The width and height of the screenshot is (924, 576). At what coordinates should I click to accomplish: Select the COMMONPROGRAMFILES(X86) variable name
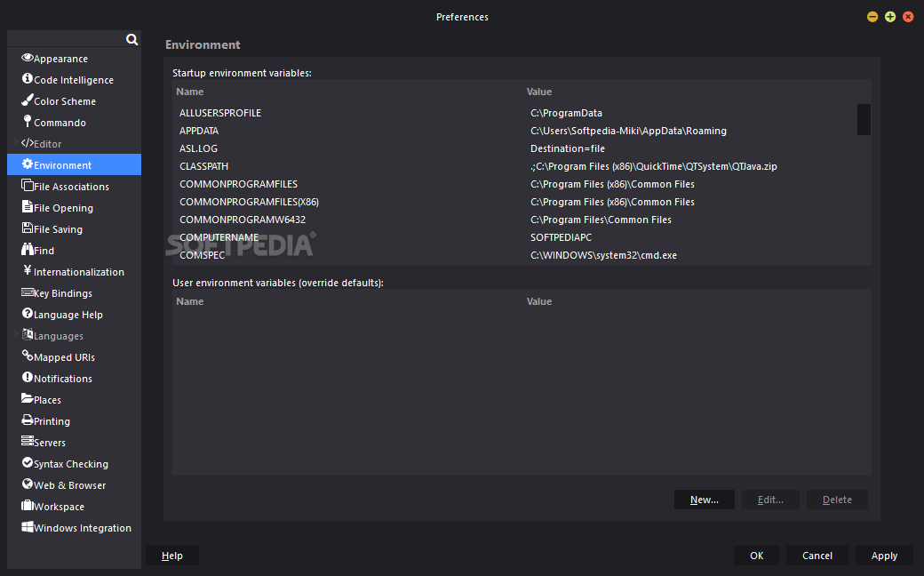click(250, 202)
